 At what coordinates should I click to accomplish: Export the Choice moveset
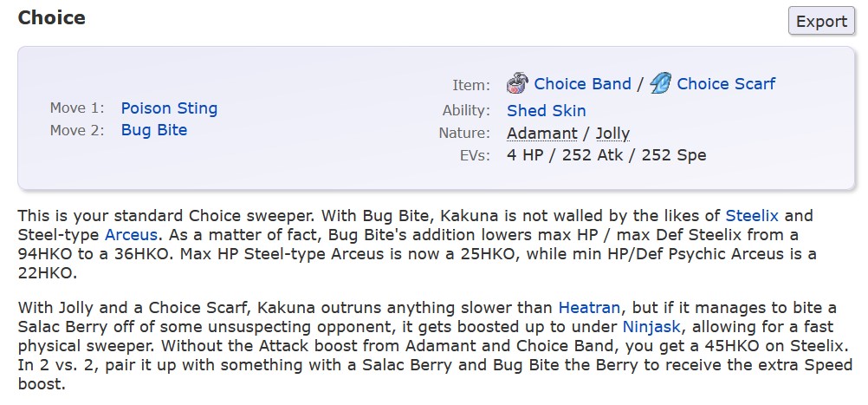pos(821,21)
